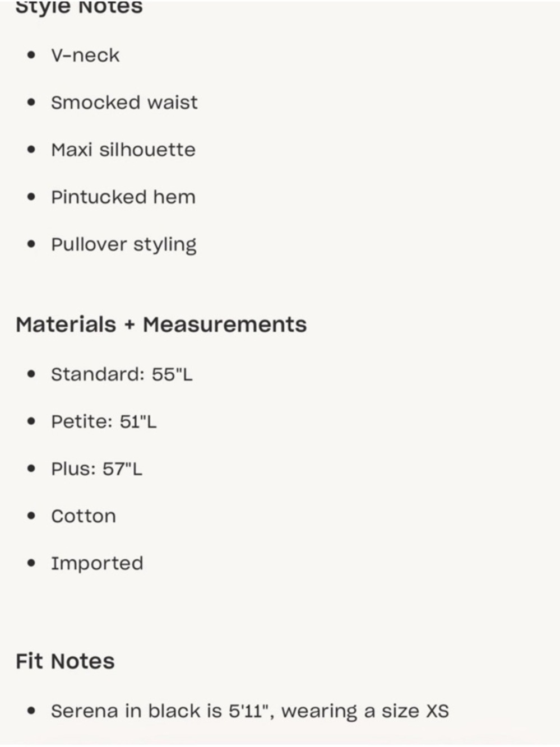Click the Standard: 55"L measurement

(x=122, y=374)
